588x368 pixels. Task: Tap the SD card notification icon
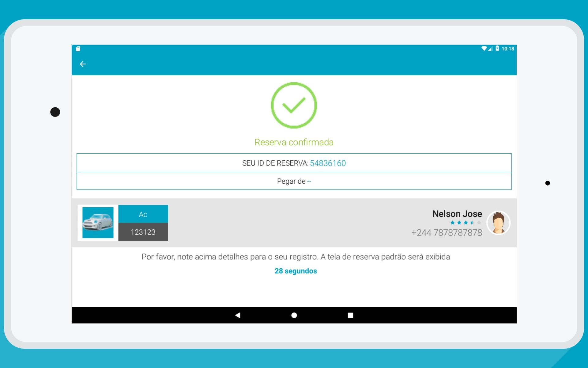tap(78, 48)
